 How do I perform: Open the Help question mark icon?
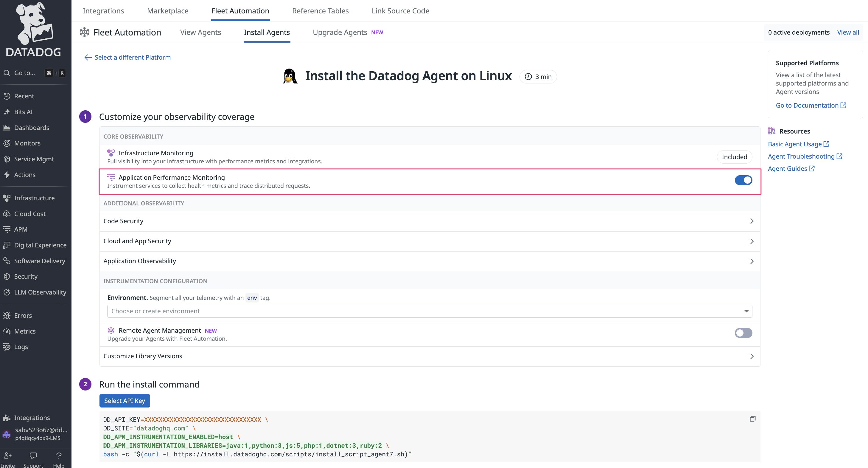[x=59, y=455]
